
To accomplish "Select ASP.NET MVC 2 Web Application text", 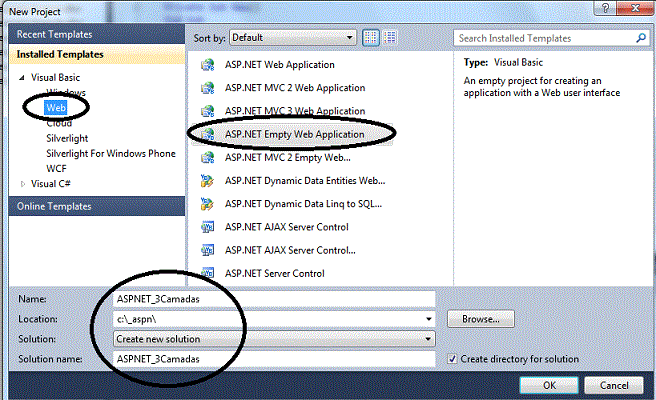I will (x=295, y=88).
